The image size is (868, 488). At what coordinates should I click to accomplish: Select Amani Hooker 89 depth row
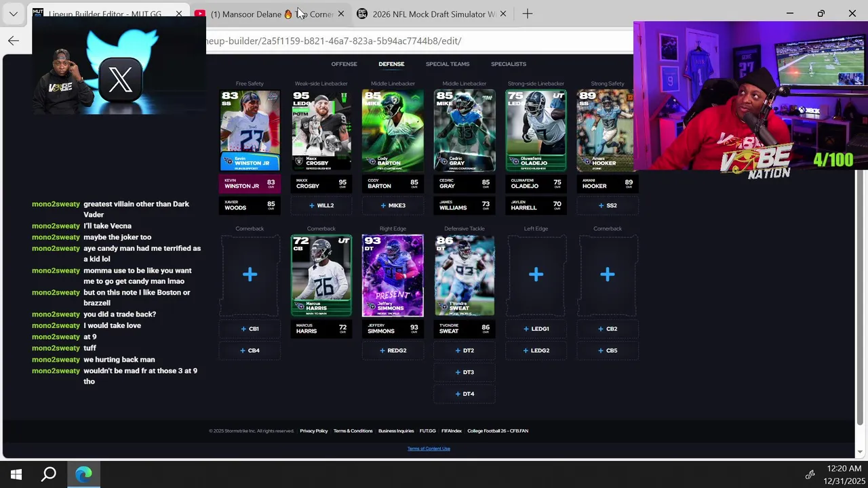[x=608, y=184]
